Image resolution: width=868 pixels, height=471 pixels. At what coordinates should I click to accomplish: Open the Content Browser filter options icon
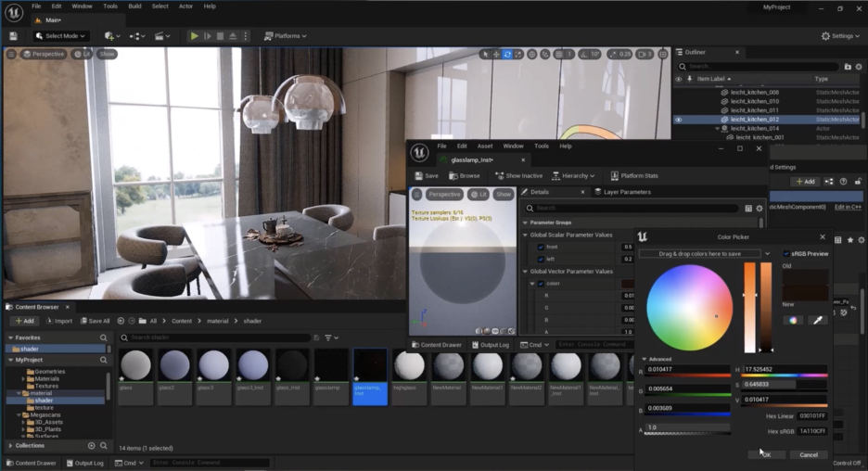tap(331, 337)
